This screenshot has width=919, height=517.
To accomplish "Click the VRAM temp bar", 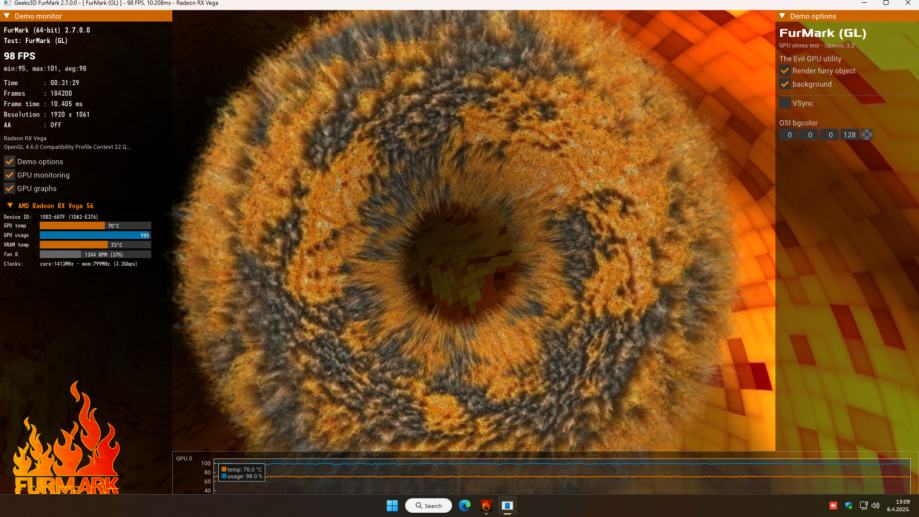I will point(95,244).
